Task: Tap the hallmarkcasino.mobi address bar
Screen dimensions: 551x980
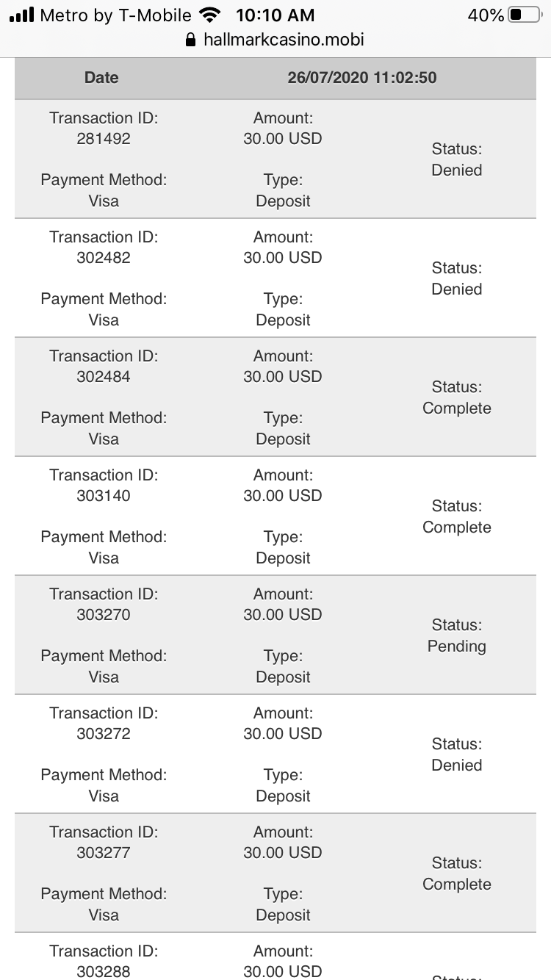Action: tap(283, 39)
